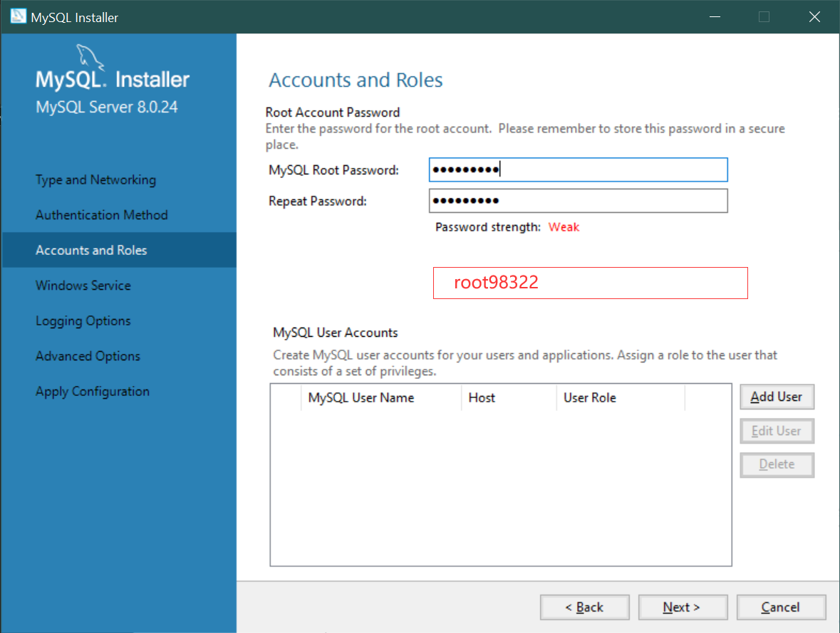Focus the MySQL Root Password field
Viewport: 840px width, 633px height.
coord(578,169)
